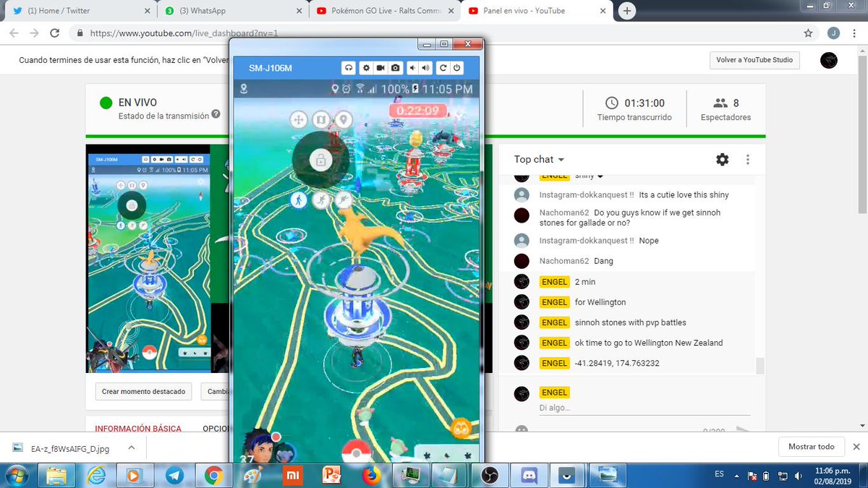
Task: Open the map icon above joystick
Action: pyautogui.click(x=320, y=119)
